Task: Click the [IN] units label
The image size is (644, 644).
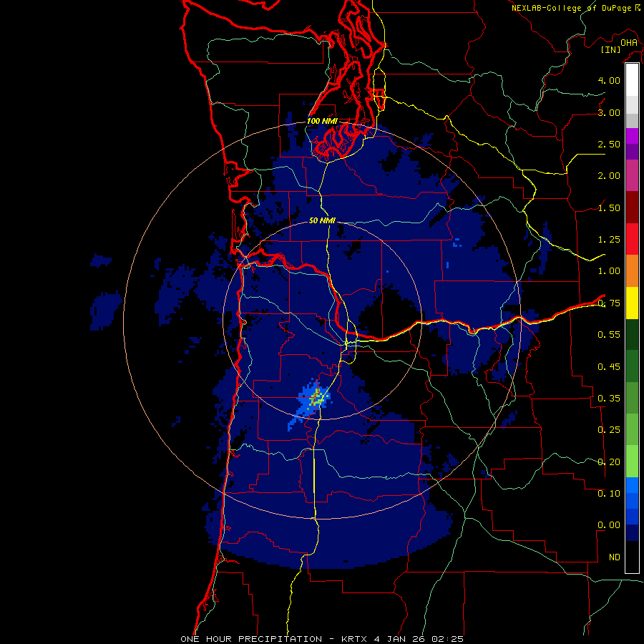Action: click(x=610, y=49)
